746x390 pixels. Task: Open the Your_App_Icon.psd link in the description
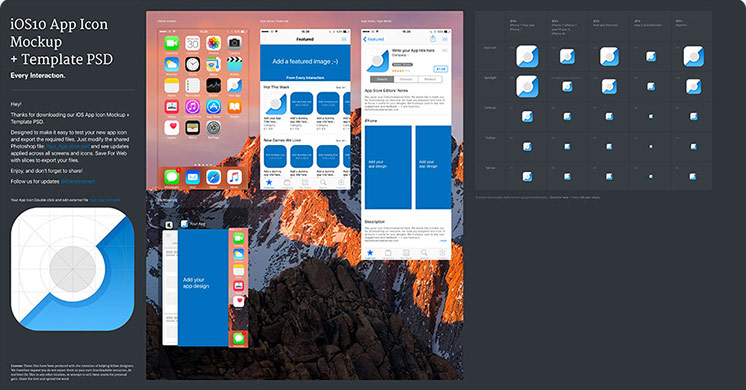pyautogui.click(x=68, y=146)
